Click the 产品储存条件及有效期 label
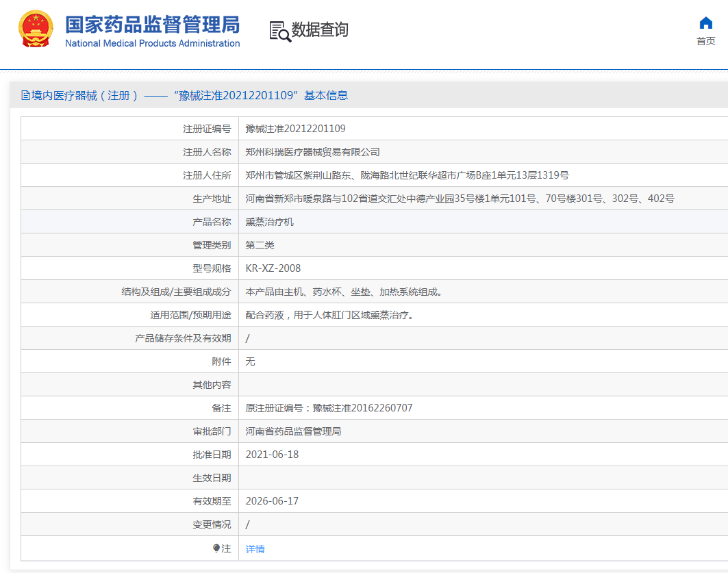Screen dimensions: 728x573 tap(183, 338)
